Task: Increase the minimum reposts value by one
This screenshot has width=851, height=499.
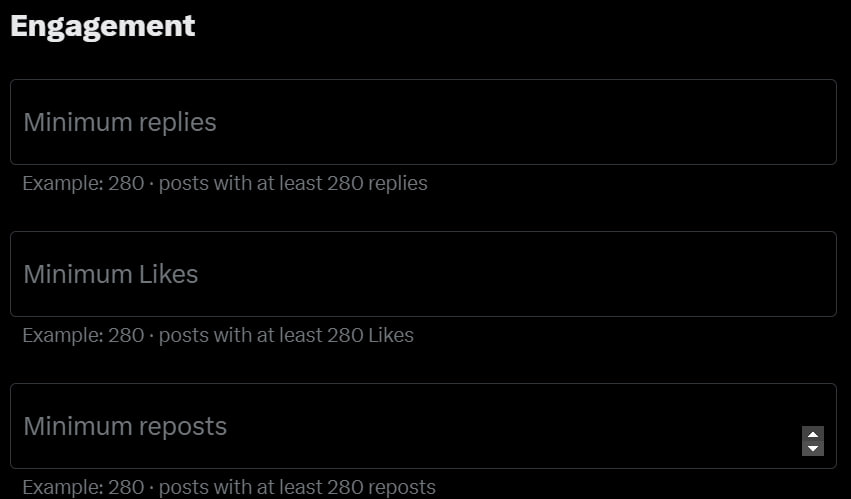Action: (813, 434)
